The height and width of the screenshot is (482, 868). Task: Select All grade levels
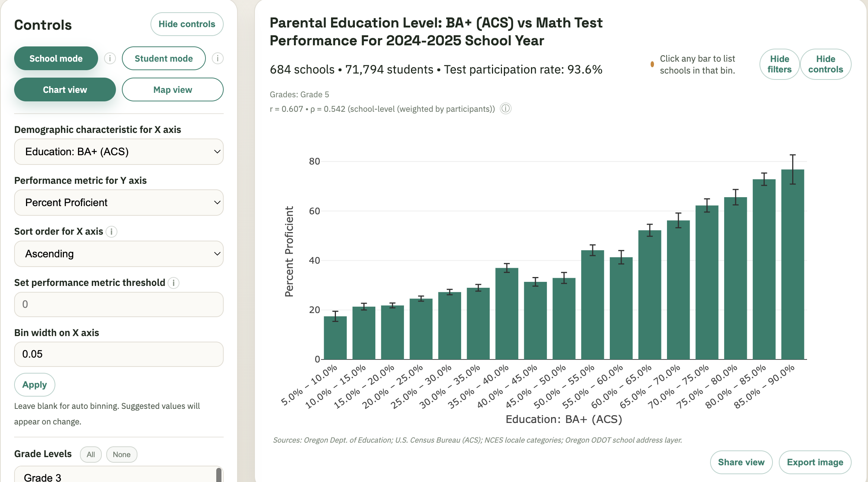91,454
